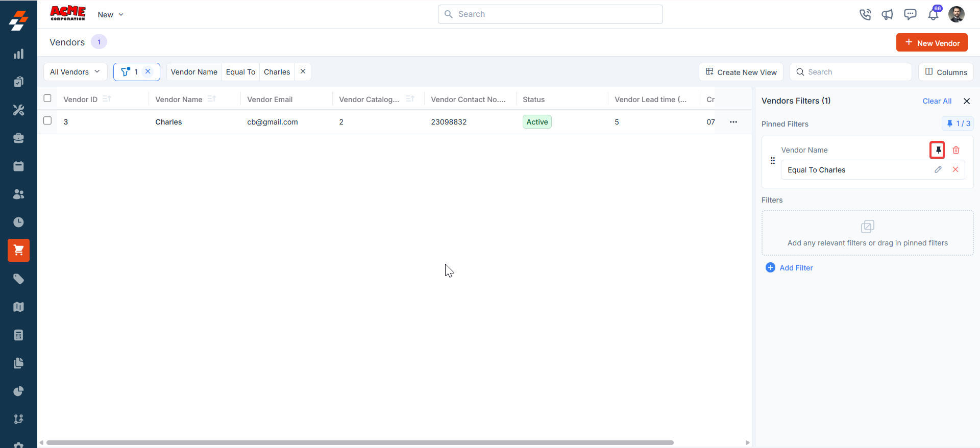Viewport: 980px width, 448px height.
Task: Click the Vendor Name filter chip
Action: point(194,72)
